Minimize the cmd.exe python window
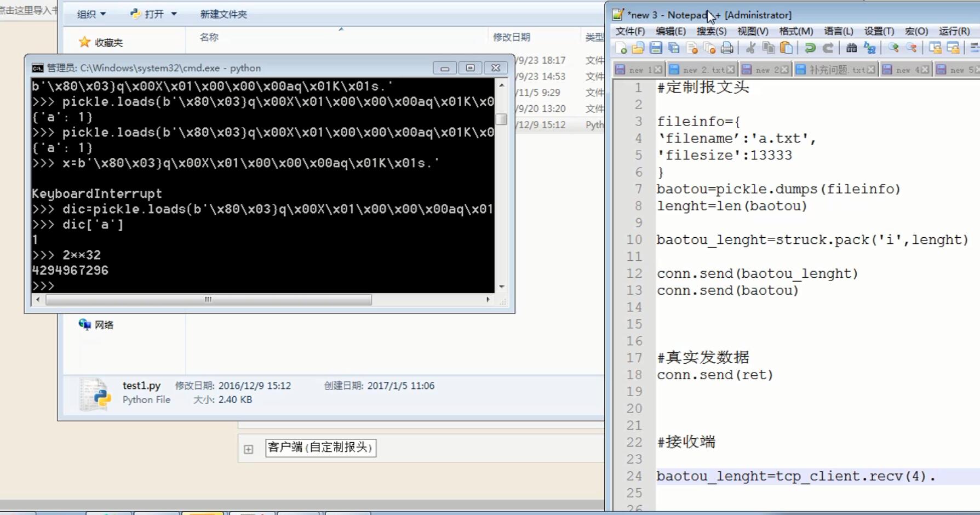 (445, 68)
